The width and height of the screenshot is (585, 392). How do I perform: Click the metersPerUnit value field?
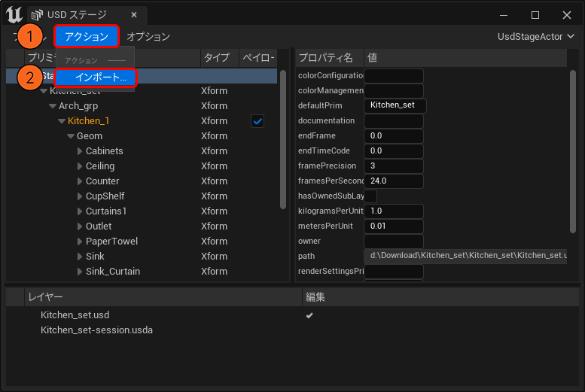pos(393,226)
